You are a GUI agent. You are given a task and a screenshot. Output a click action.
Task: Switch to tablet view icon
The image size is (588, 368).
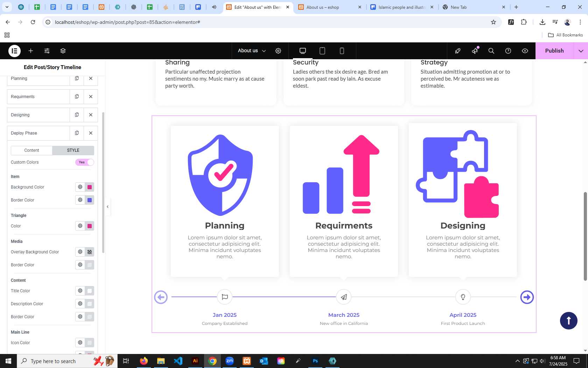(x=322, y=51)
